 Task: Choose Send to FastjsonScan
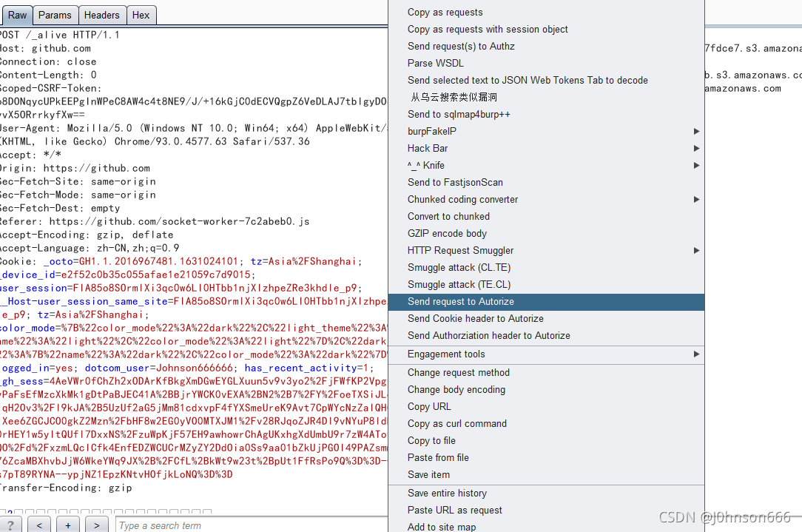pyautogui.click(x=546, y=182)
